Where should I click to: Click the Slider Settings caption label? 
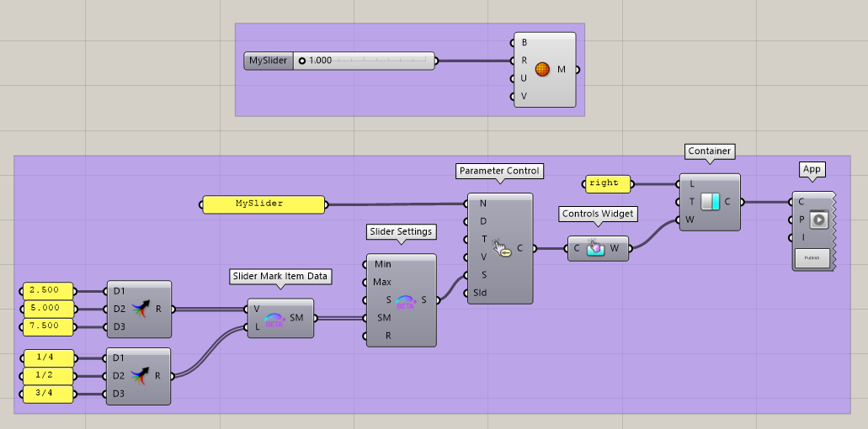tap(402, 231)
